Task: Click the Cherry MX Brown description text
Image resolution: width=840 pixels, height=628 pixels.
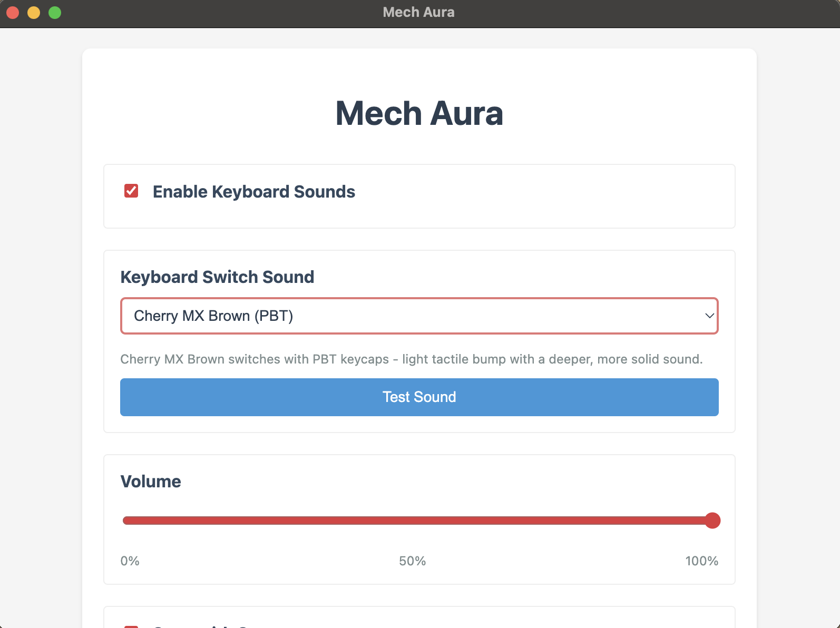Action: pyautogui.click(x=412, y=359)
